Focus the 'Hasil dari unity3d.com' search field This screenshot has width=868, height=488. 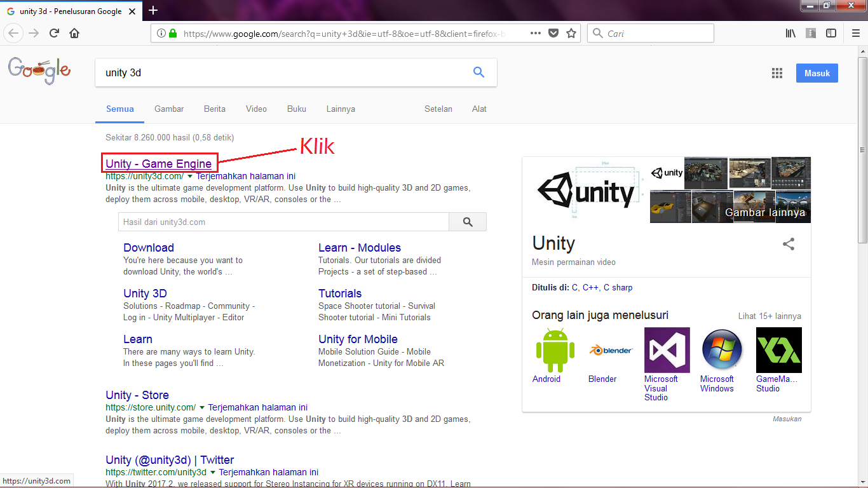283,222
